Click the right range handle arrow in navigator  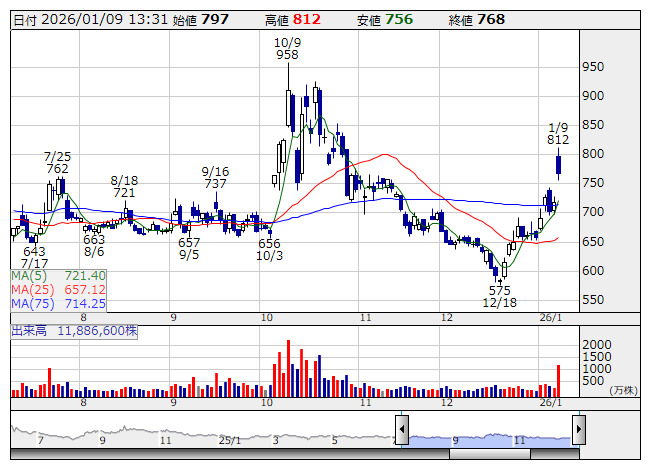(578, 432)
